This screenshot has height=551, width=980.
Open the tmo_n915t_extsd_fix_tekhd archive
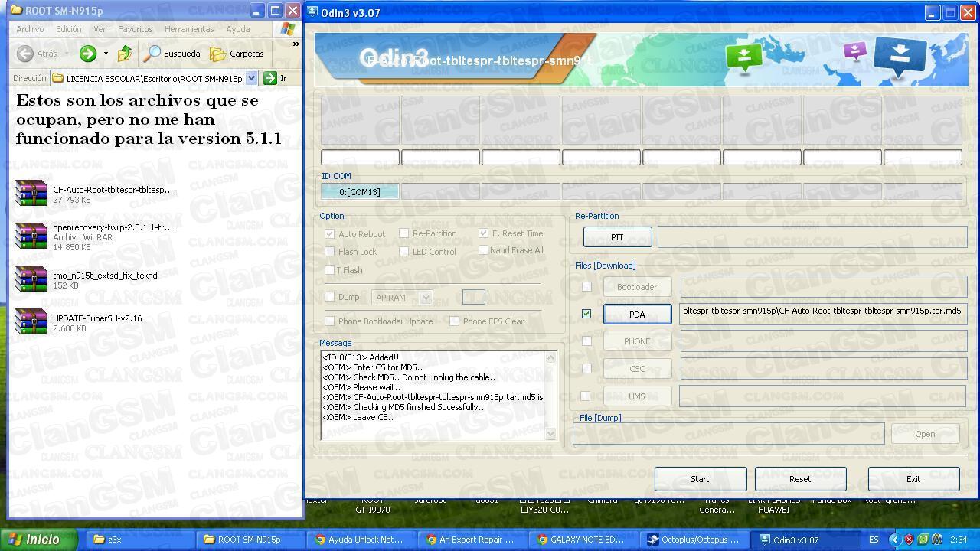pyautogui.click(x=88, y=280)
